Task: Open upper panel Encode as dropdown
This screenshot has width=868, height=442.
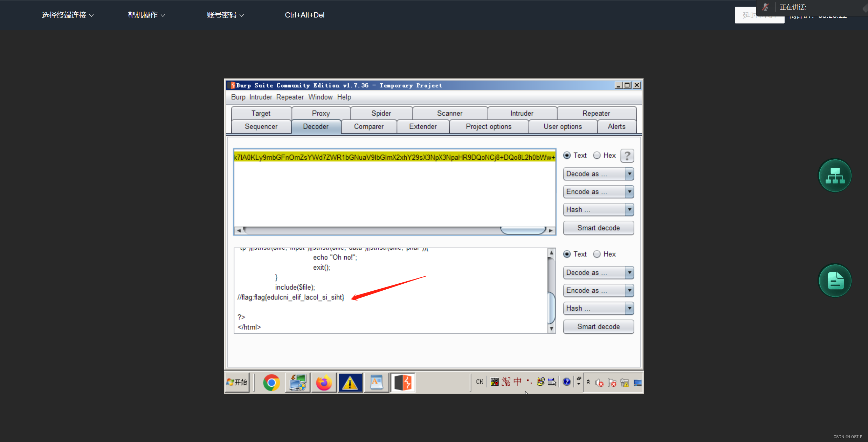Action: click(x=598, y=192)
